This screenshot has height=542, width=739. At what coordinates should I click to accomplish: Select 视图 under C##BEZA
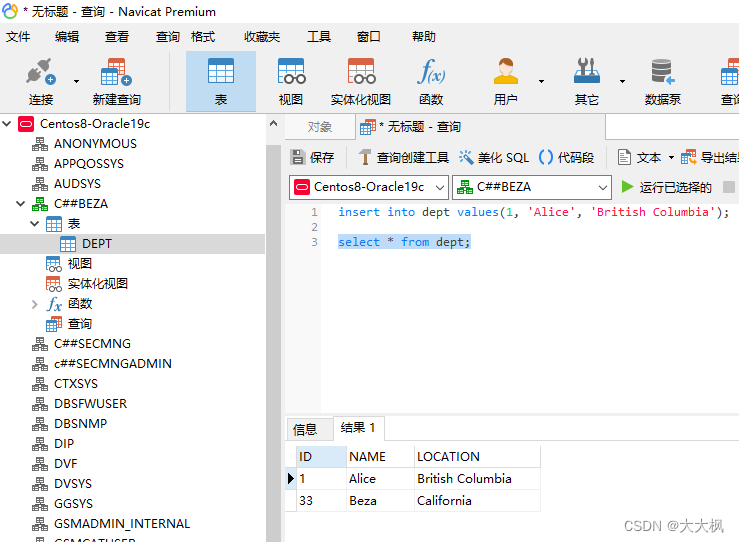coord(79,264)
